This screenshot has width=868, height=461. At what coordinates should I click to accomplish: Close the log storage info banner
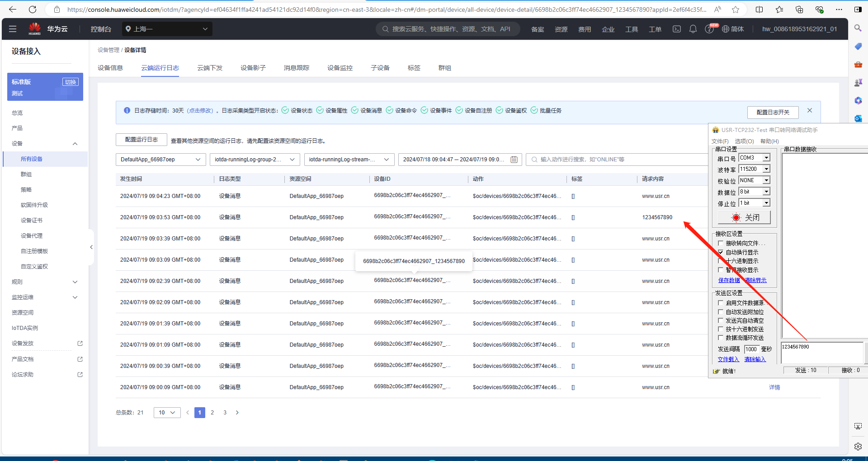pyautogui.click(x=809, y=111)
